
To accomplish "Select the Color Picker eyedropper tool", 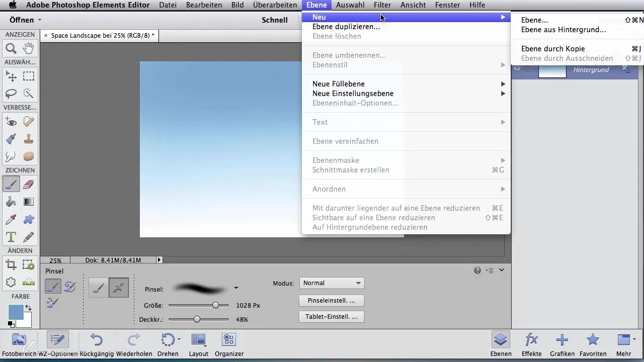I will click(x=11, y=219).
